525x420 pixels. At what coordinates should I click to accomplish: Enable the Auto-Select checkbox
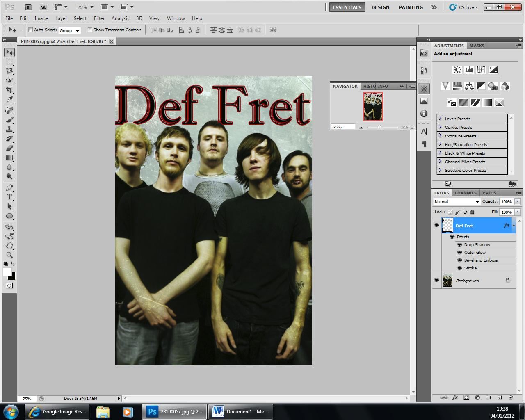click(30, 30)
